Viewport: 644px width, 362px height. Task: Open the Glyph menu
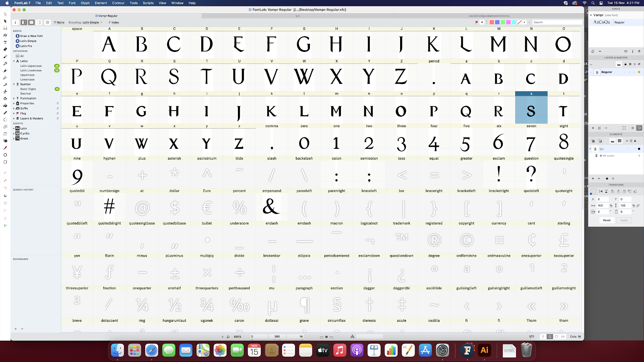pyautogui.click(x=85, y=3)
